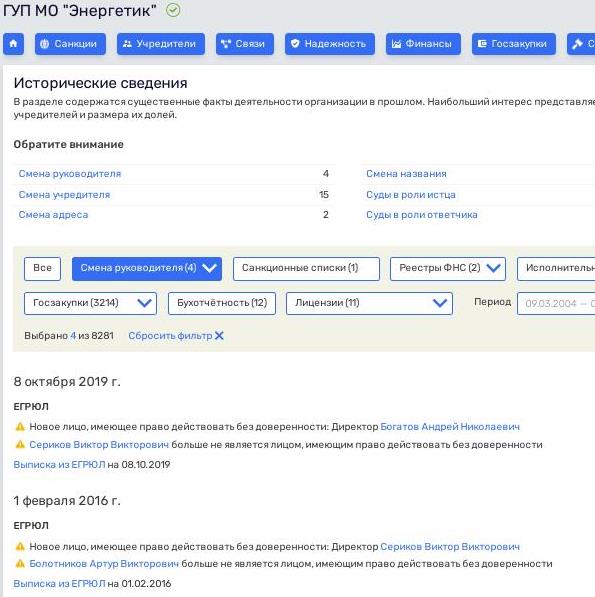Screen dimensions: 595x597
Task: Open Суды в роли ответчика
Action: (422, 215)
